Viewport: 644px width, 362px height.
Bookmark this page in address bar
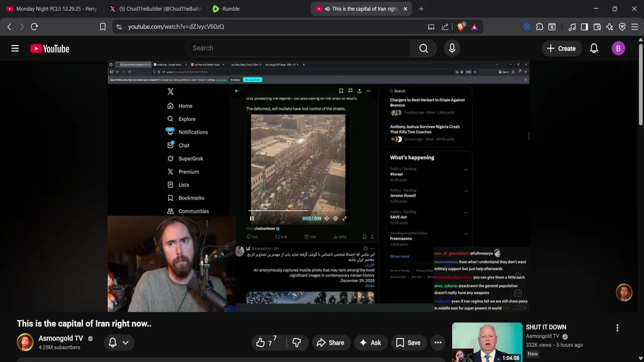coord(103,27)
